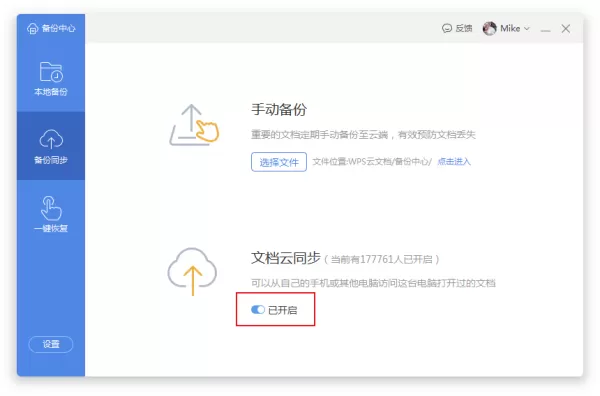Click the 文档云同步 heading

coord(285,258)
